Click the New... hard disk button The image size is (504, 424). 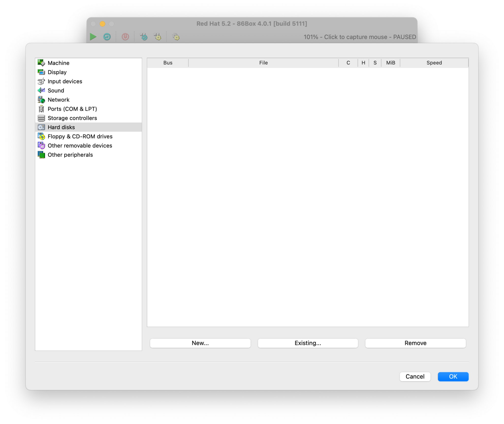(x=200, y=343)
